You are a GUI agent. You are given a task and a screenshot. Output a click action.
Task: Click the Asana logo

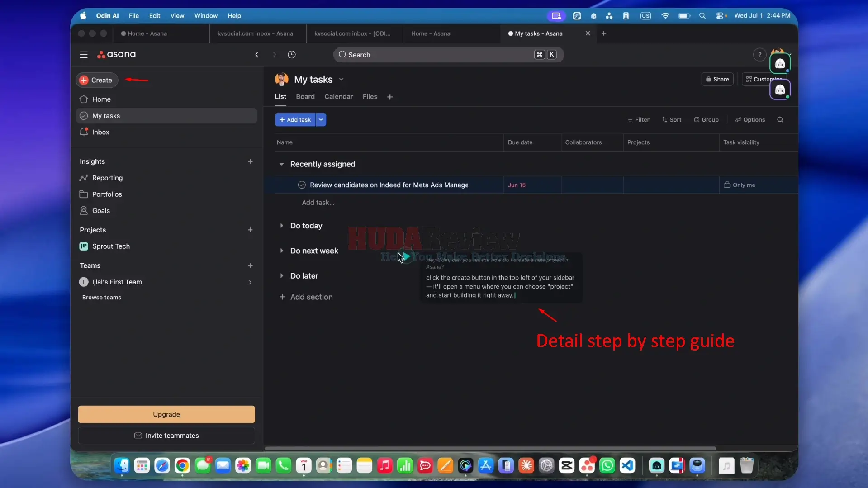116,54
